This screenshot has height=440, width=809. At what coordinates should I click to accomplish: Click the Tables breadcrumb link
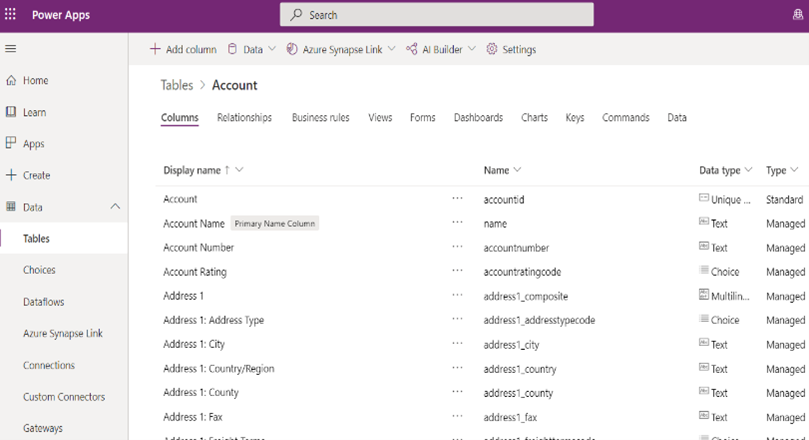click(177, 86)
